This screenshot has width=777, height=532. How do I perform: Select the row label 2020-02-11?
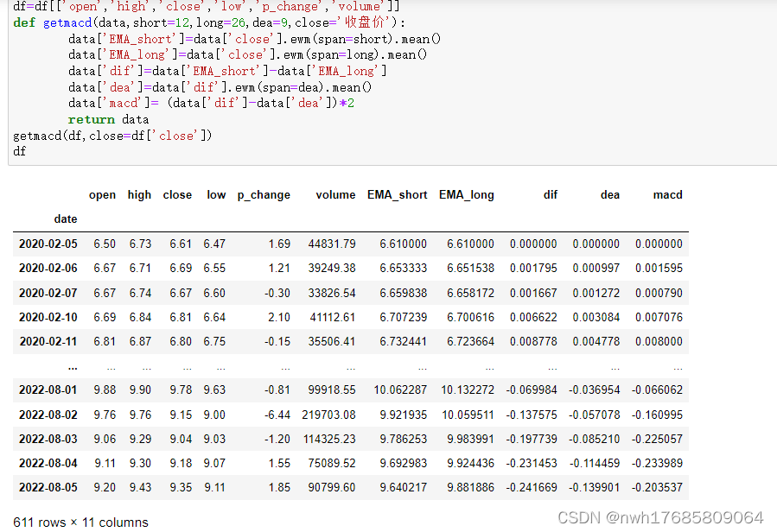click(x=48, y=341)
